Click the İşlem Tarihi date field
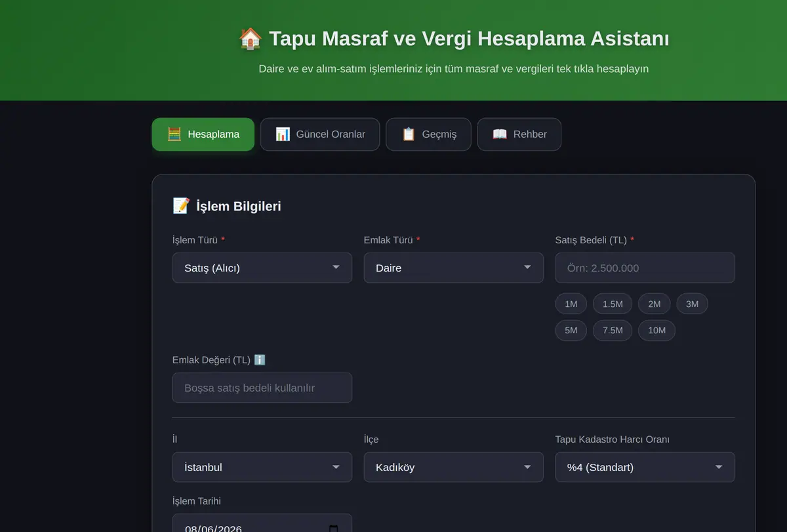The image size is (787, 532). coord(262,523)
